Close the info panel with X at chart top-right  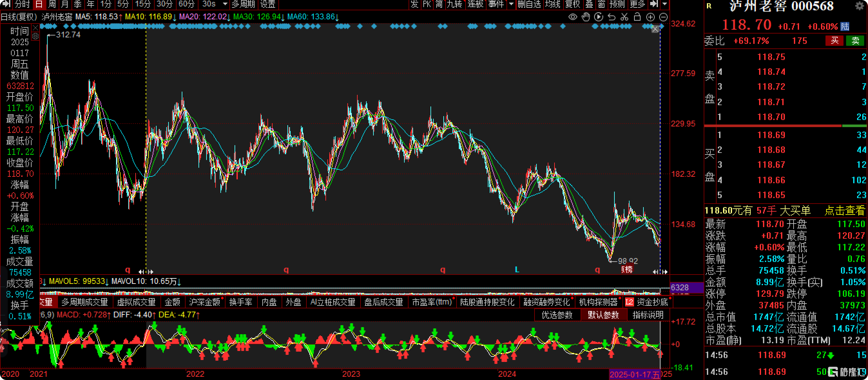655,29
